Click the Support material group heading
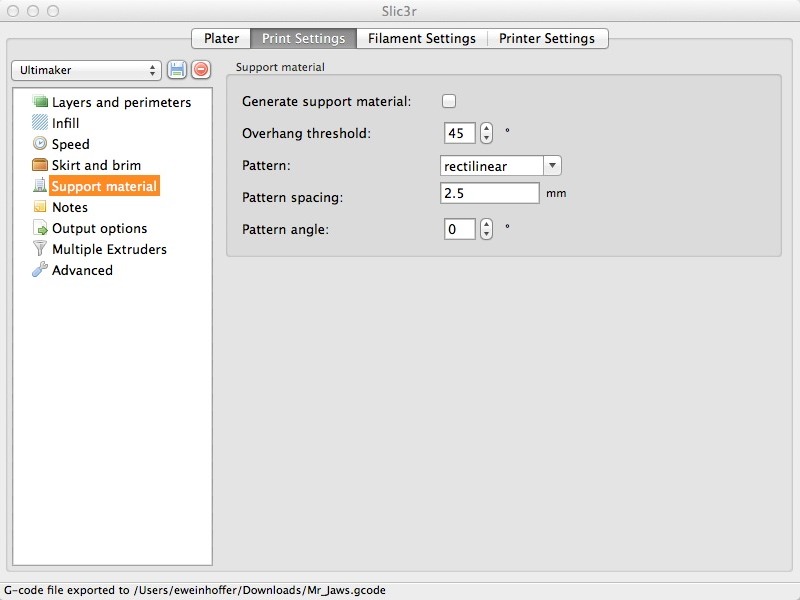 tap(280, 67)
